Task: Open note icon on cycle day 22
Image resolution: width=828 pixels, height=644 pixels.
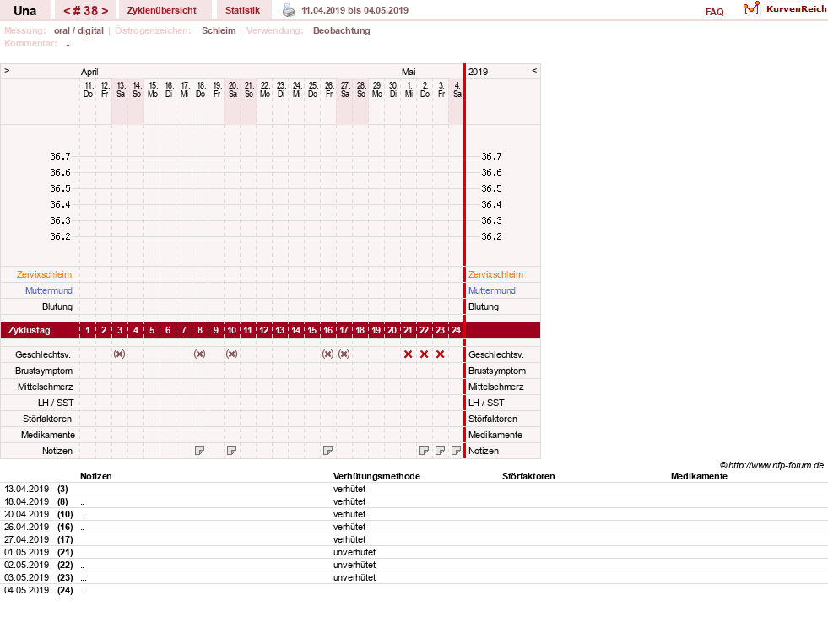Action: (424, 450)
